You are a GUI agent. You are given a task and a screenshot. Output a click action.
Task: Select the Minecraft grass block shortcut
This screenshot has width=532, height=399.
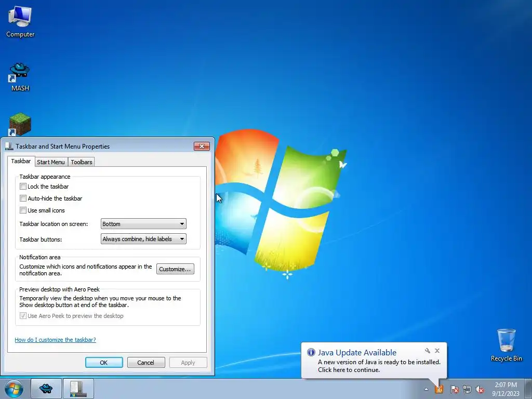pos(20,124)
